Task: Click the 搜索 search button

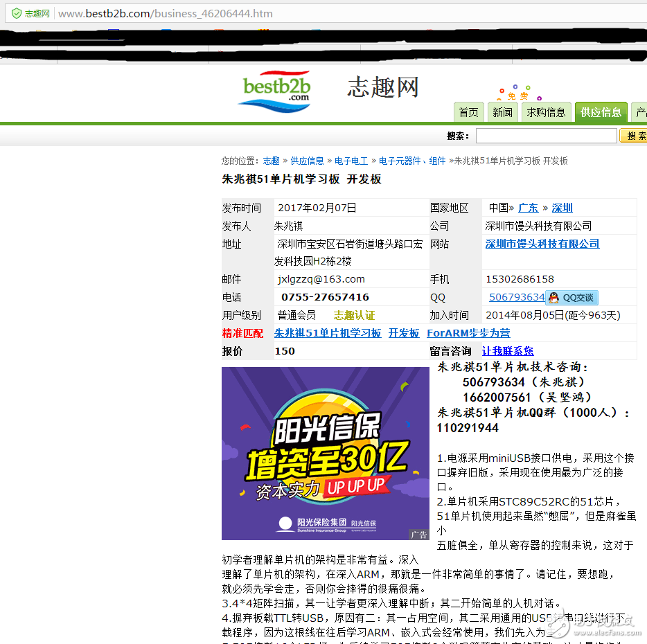Action: tap(634, 136)
